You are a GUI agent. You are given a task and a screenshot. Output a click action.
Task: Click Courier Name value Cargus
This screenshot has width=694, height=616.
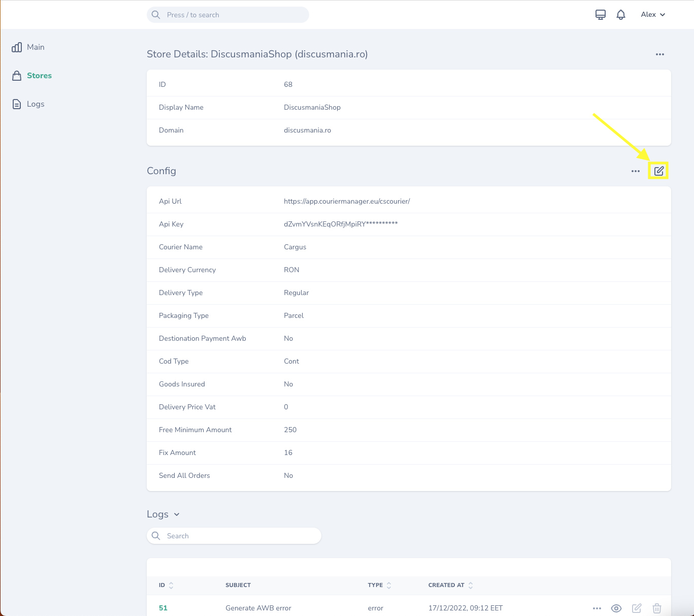coord(295,247)
